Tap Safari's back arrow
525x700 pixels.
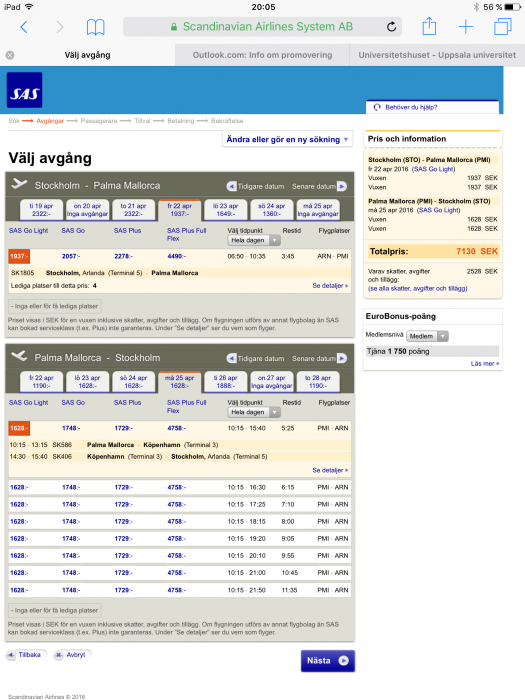(24, 27)
